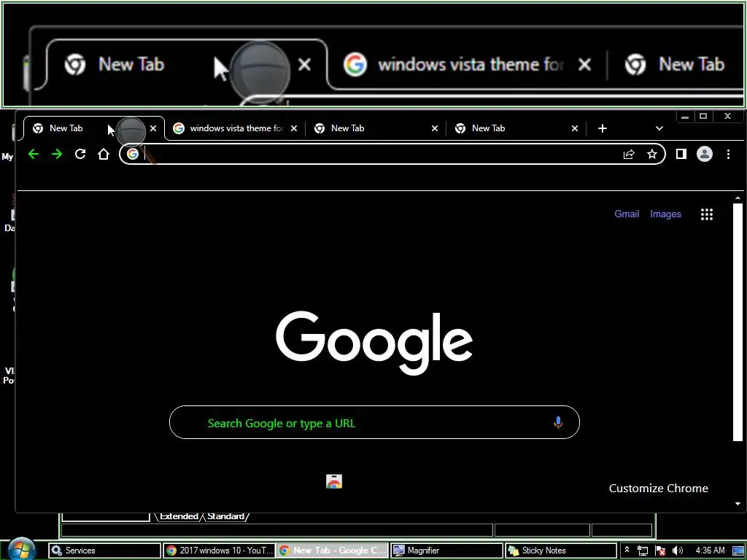Expand the tab search dropdown
This screenshot has height=560, width=747.
[659, 128]
